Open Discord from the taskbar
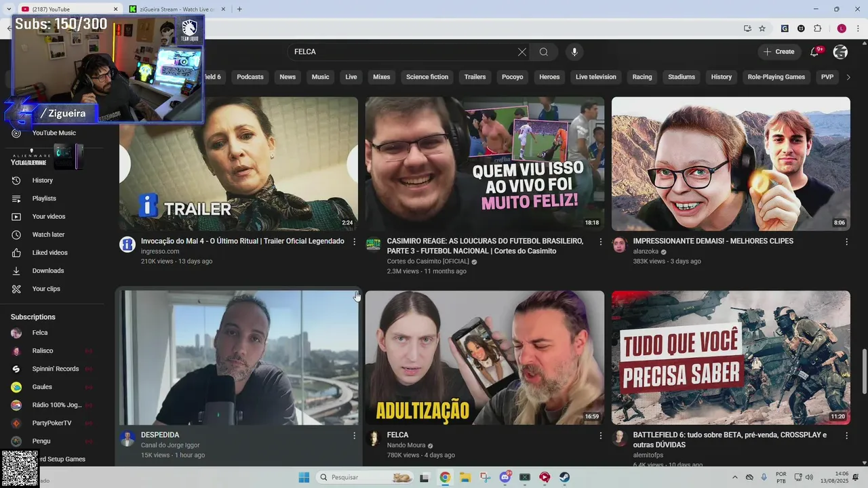Screen dimensions: 868x488 click(505, 477)
